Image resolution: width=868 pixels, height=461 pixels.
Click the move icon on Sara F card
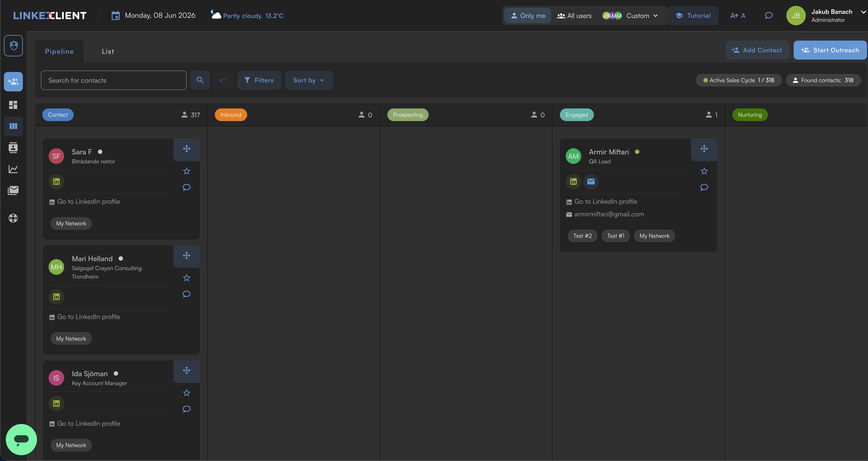coord(187,149)
